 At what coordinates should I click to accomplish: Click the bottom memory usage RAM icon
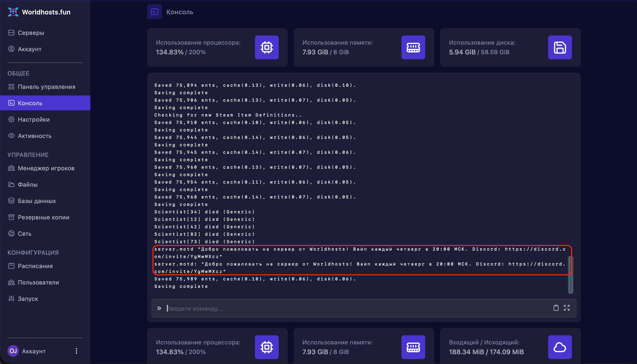(413, 347)
